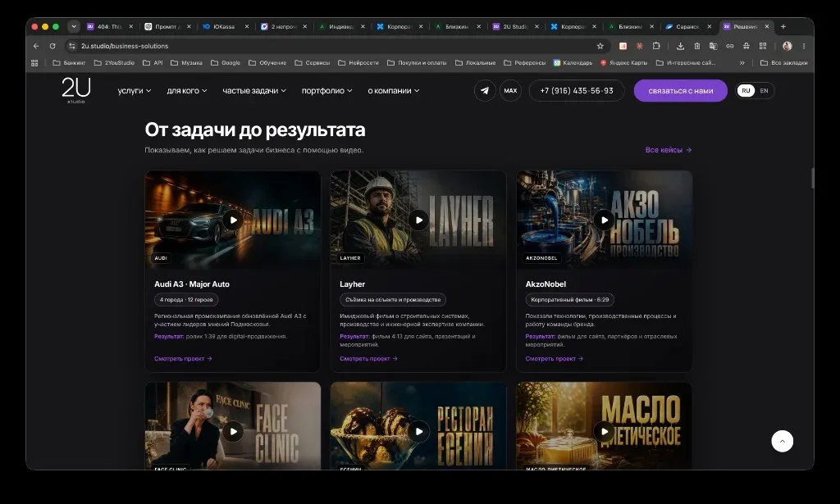
Task: Open the browser downloads icon
Action: click(x=680, y=46)
